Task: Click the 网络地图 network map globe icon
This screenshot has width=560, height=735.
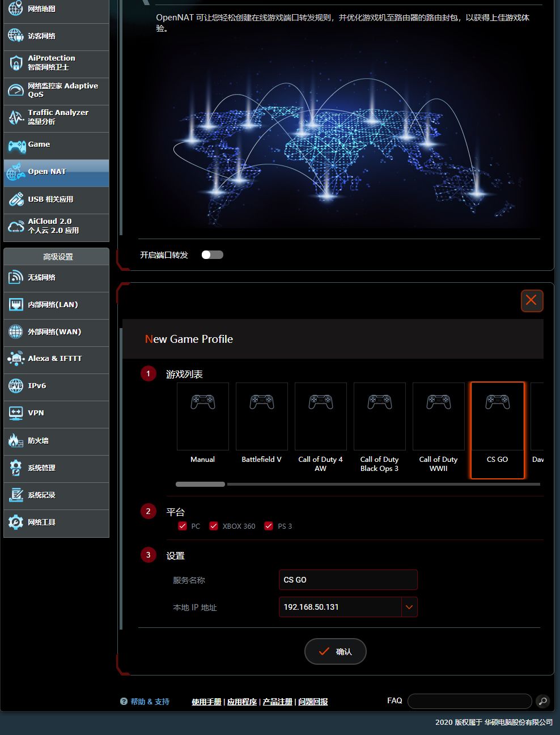Action: point(16,9)
